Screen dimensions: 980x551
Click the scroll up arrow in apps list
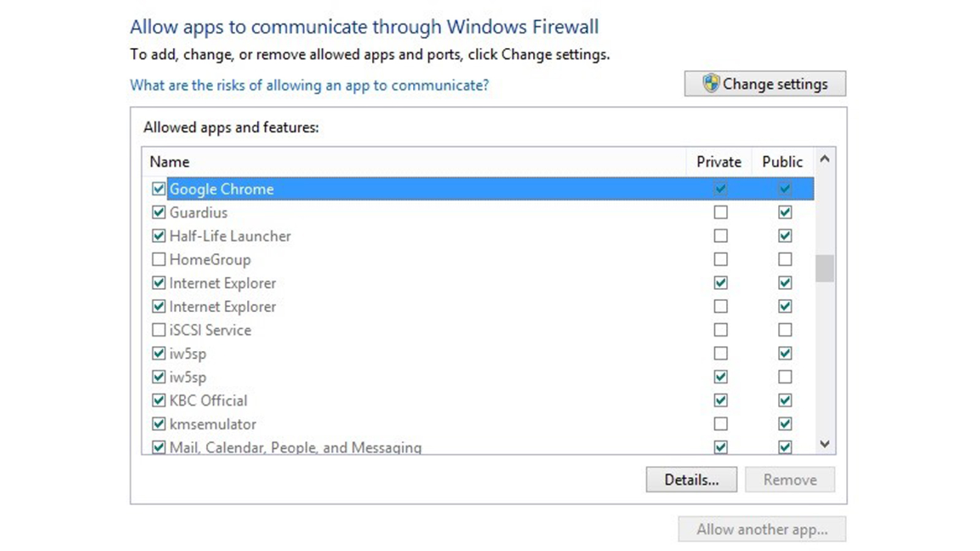click(824, 159)
